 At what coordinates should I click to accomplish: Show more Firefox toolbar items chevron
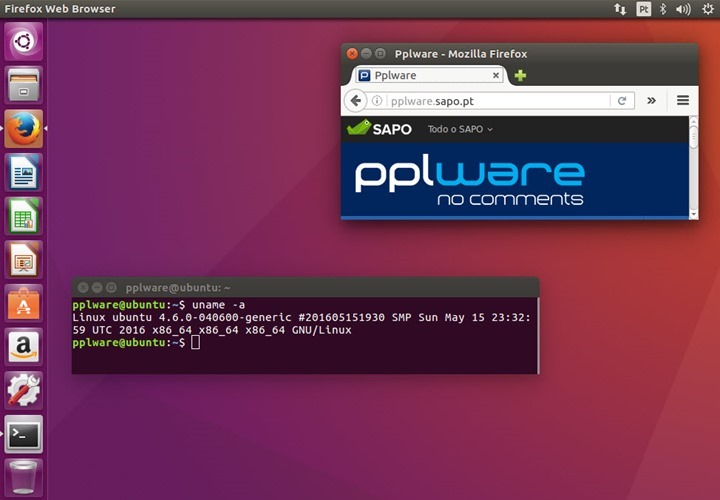pyautogui.click(x=651, y=101)
